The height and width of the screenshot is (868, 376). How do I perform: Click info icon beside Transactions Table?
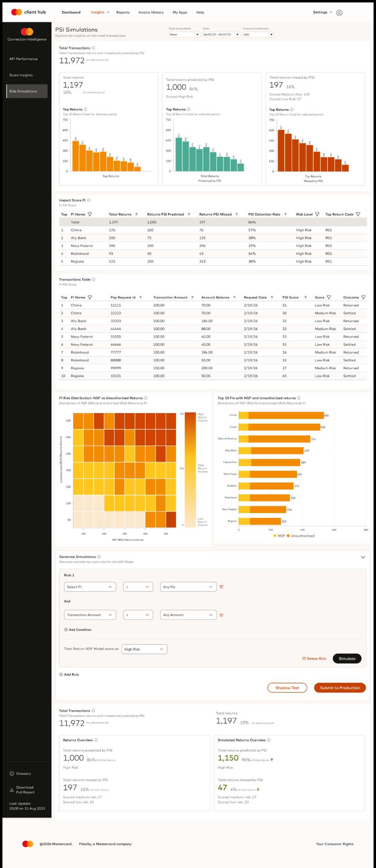point(94,280)
